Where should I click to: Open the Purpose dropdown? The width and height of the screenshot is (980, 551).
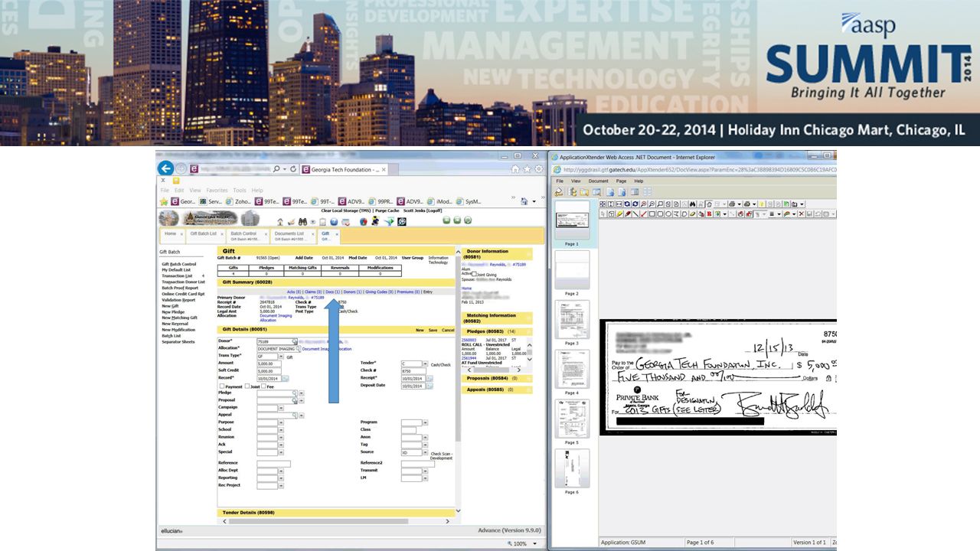tap(281, 422)
